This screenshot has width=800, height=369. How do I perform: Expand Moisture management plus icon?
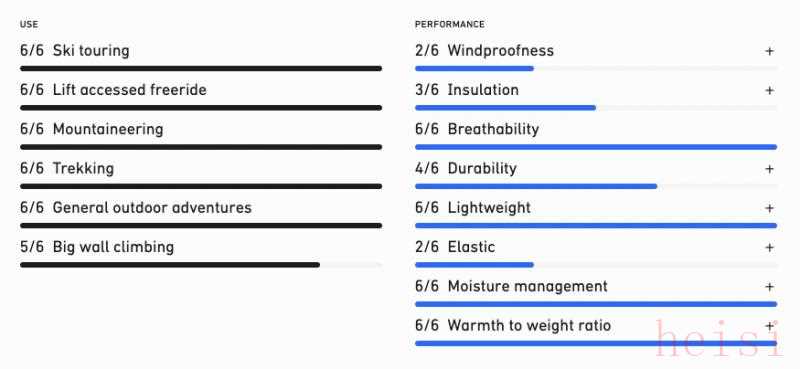769,287
